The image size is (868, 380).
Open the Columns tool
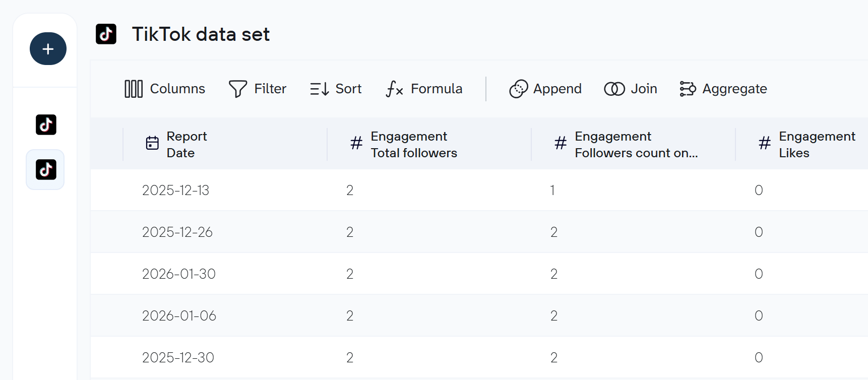click(x=164, y=89)
